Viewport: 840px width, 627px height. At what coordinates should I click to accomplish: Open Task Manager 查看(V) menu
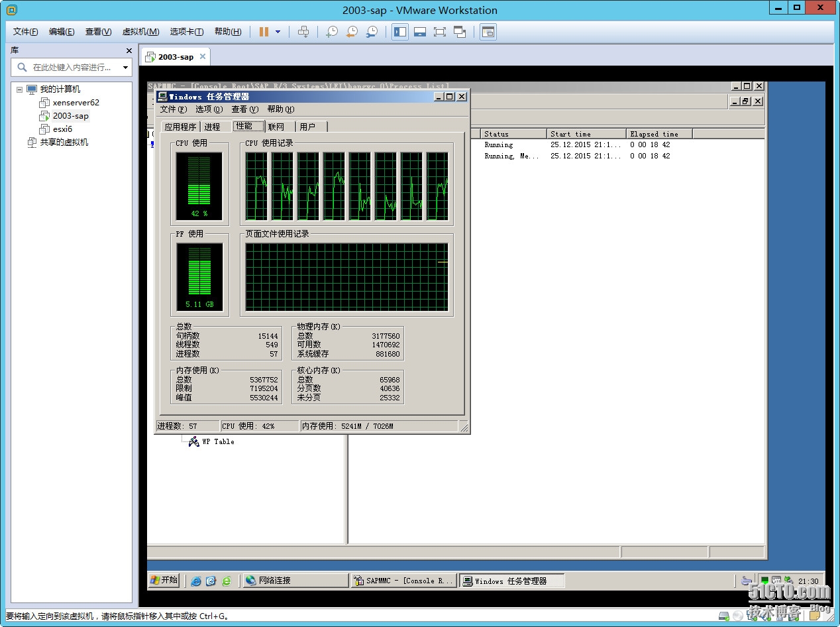(x=244, y=109)
